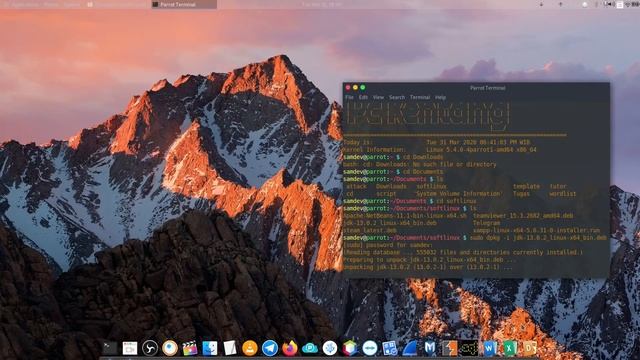Image resolution: width=640 pixels, height=360 pixels.
Task: Open the blue widgets panel dock icon
Action: [390, 348]
